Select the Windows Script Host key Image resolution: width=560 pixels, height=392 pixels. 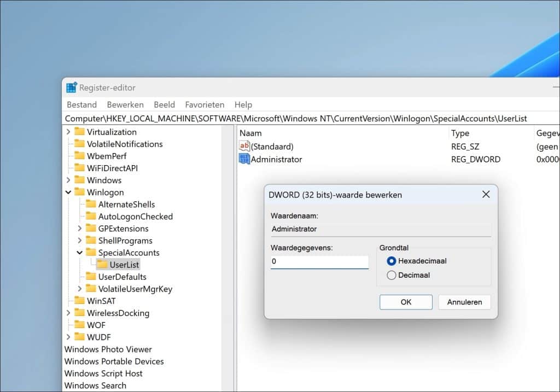click(x=103, y=373)
